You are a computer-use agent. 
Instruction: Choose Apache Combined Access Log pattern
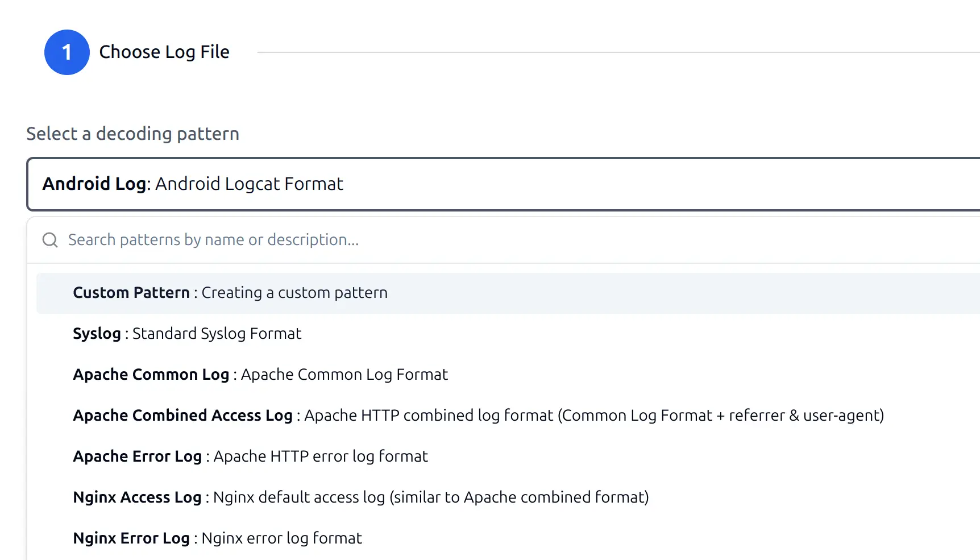[x=477, y=416]
